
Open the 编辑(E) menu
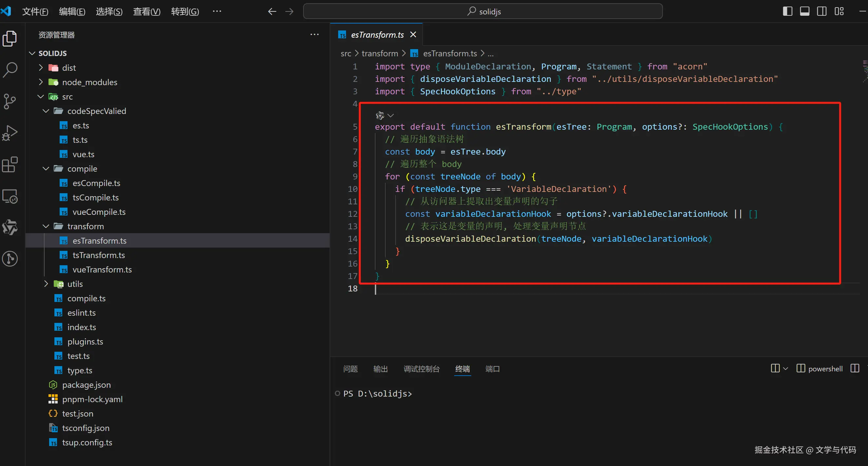72,11
